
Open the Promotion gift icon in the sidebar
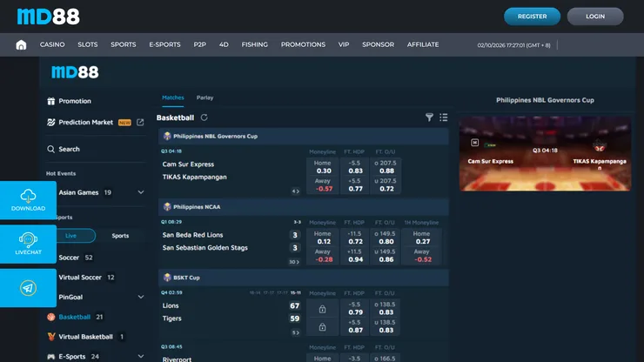[51, 101]
